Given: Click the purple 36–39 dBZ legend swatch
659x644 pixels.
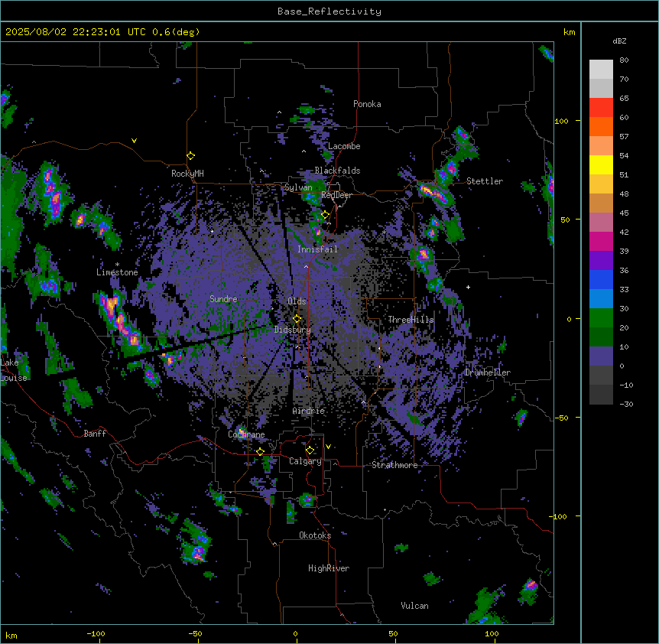Looking at the screenshot, I should pyautogui.click(x=601, y=261).
